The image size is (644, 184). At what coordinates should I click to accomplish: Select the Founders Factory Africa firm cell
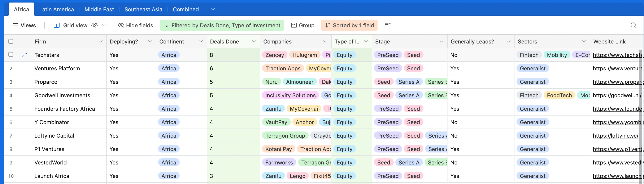(65, 109)
